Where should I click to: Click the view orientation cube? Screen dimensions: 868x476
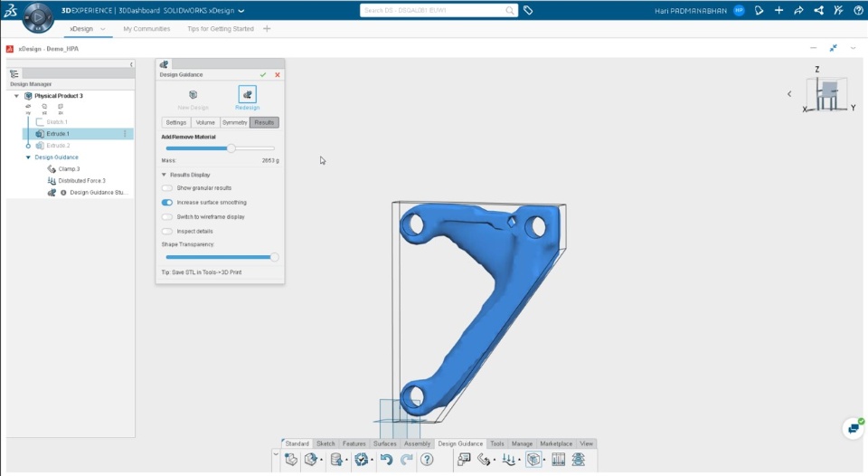click(x=828, y=93)
